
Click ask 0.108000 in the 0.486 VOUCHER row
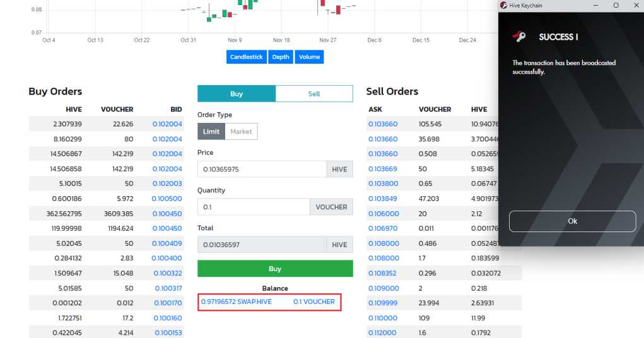[x=383, y=243]
